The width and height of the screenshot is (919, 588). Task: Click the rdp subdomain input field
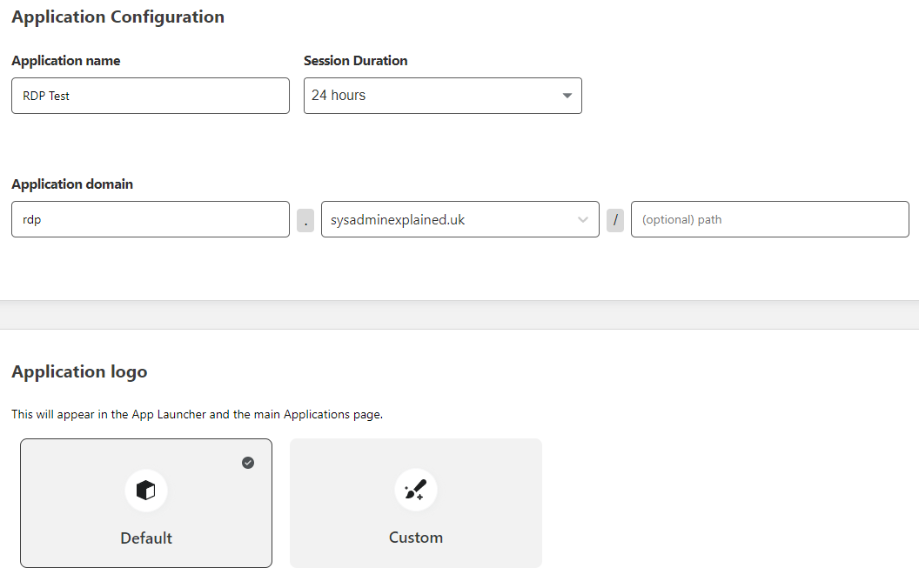point(150,220)
